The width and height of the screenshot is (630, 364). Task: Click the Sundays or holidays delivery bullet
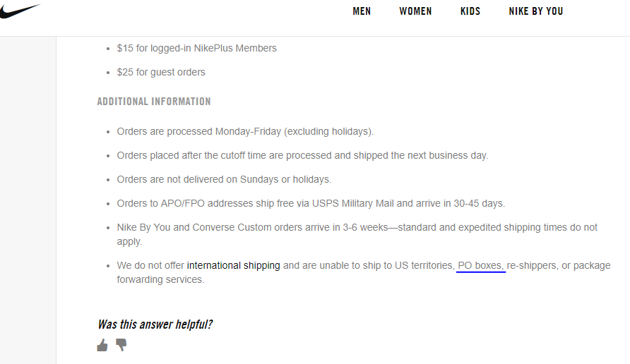pyautogui.click(x=224, y=179)
